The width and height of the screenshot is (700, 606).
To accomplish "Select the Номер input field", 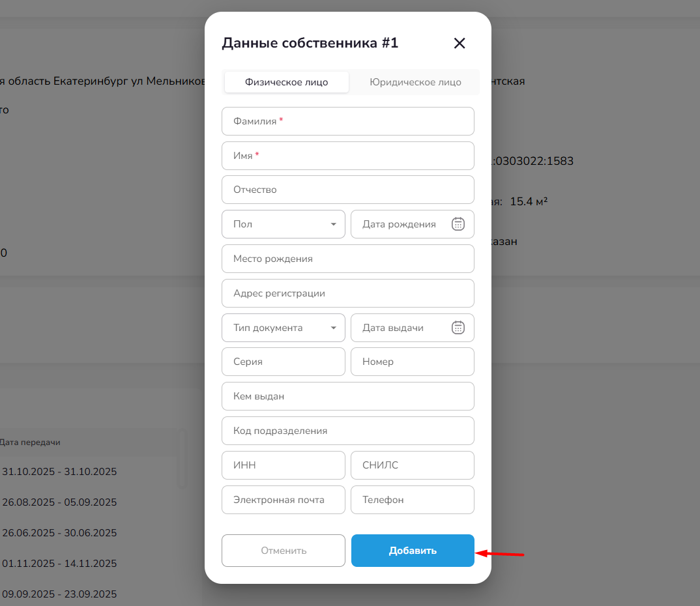I will click(413, 362).
